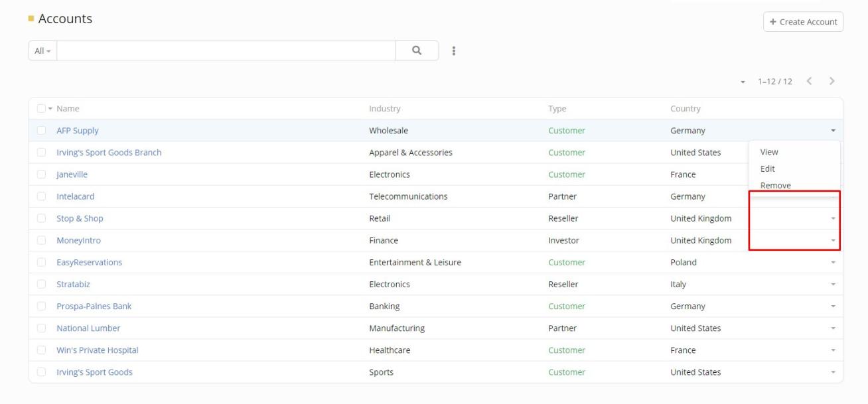Open the three-dot search options menu
The width and height of the screenshot is (868, 404).
(454, 51)
